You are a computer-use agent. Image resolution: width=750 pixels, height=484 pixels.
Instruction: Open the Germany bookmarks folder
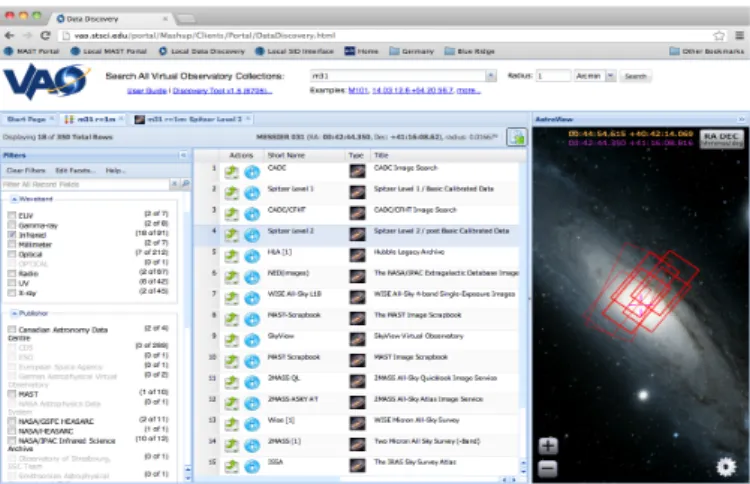pyautogui.click(x=411, y=51)
